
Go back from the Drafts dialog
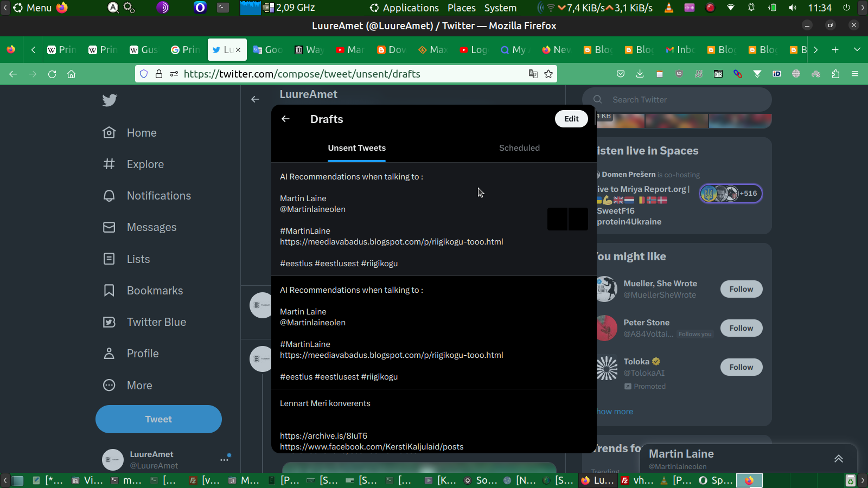point(285,119)
